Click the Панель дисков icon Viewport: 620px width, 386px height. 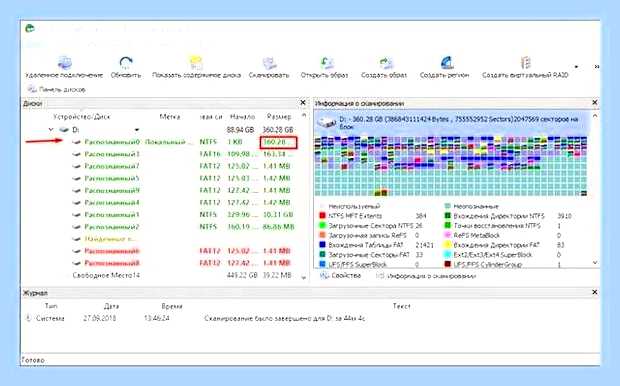32,89
